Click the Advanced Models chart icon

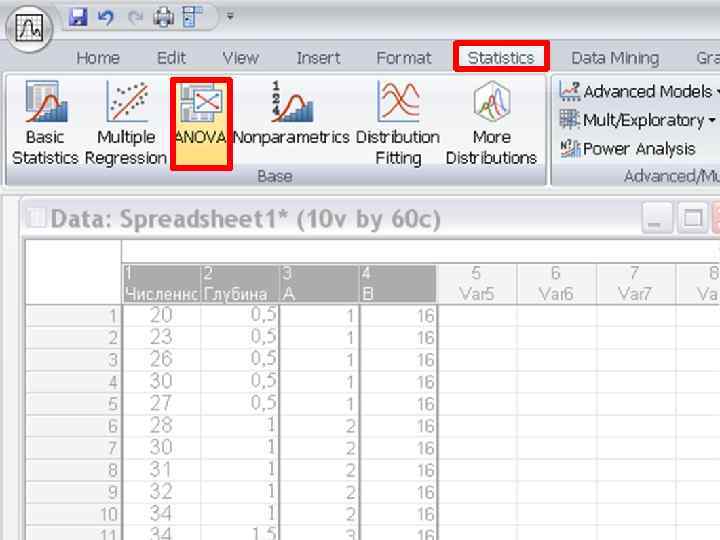(x=570, y=91)
